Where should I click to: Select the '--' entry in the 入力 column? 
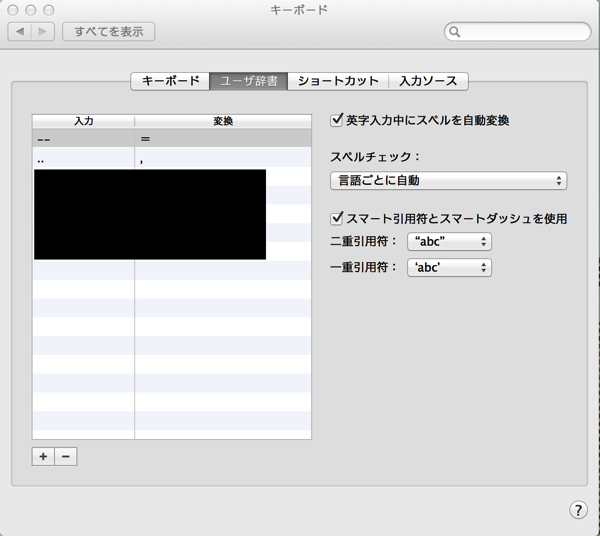pyautogui.click(x=83, y=138)
